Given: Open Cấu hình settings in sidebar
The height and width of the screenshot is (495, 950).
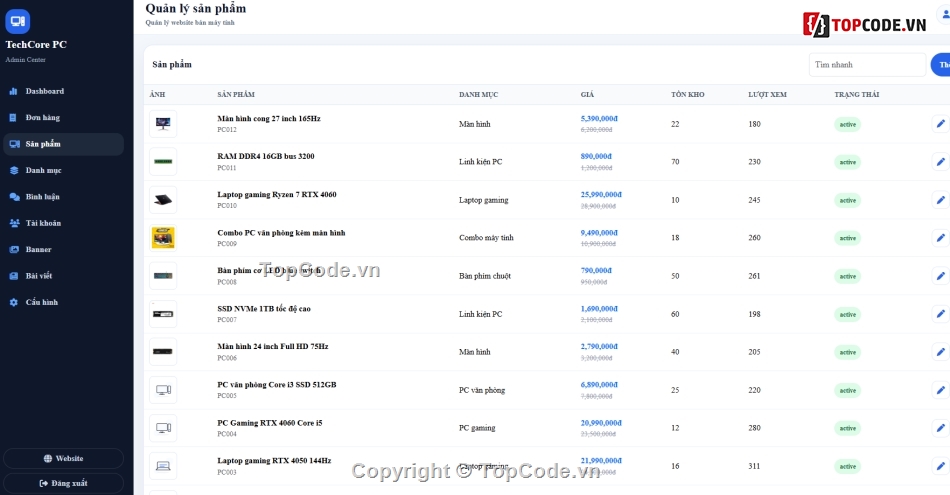Looking at the screenshot, I should pyautogui.click(x=63, y=302).
